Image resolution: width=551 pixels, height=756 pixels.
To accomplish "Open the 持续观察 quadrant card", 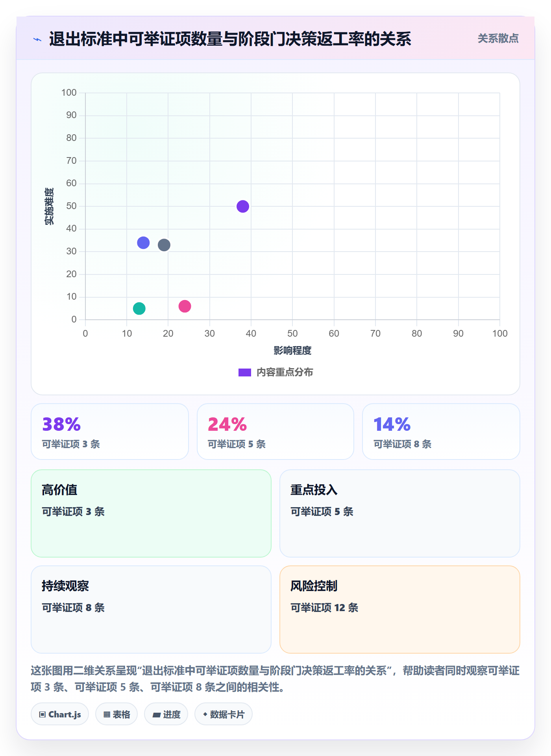I will pos(151,610).
